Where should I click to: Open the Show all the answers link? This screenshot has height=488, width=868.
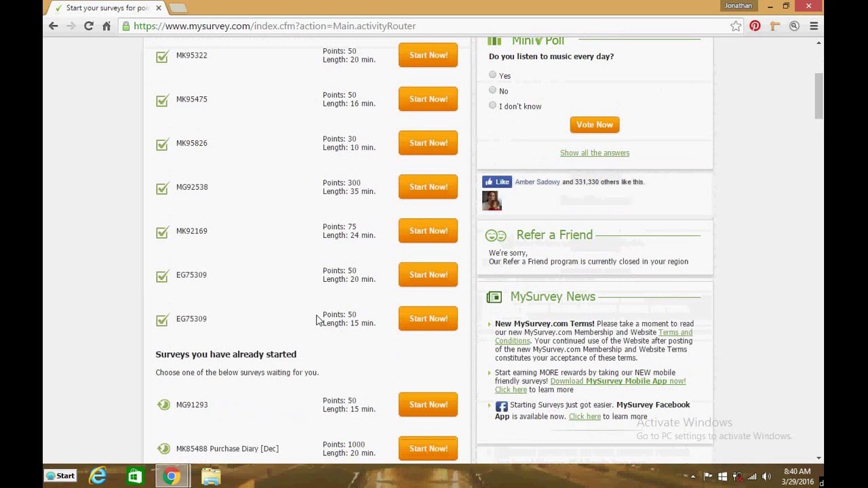pyautogui.click(x=595, y=153)
